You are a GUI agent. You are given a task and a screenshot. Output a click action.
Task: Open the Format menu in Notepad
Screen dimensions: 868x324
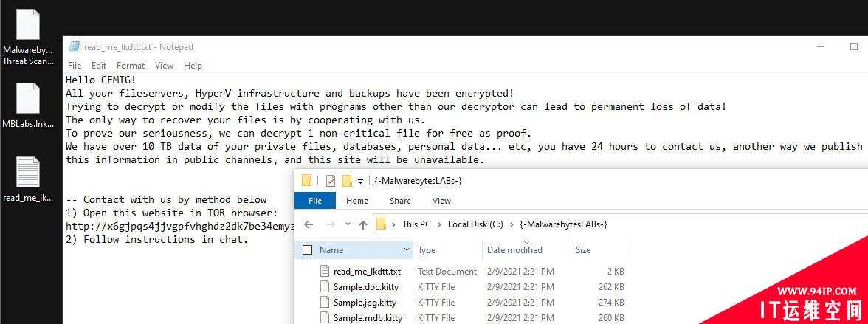(131, 66)
